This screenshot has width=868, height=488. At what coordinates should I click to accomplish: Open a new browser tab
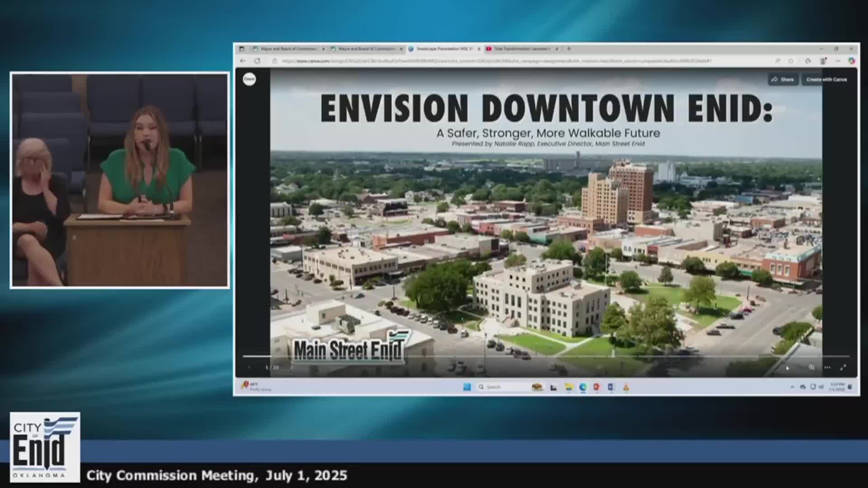pos(569,49)
